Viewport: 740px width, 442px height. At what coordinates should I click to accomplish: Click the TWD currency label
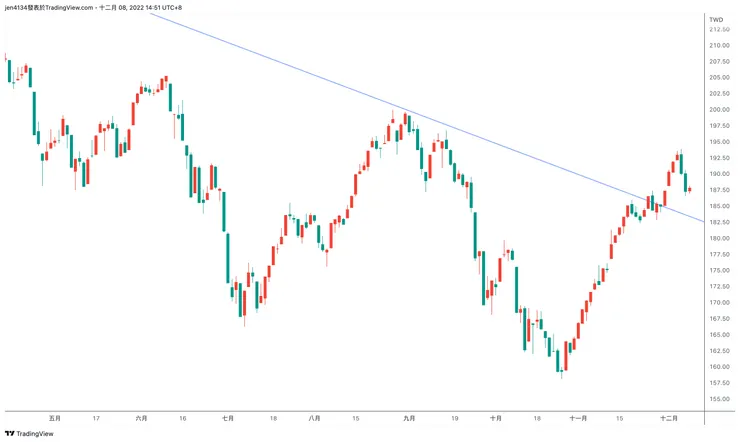[716, 20]
